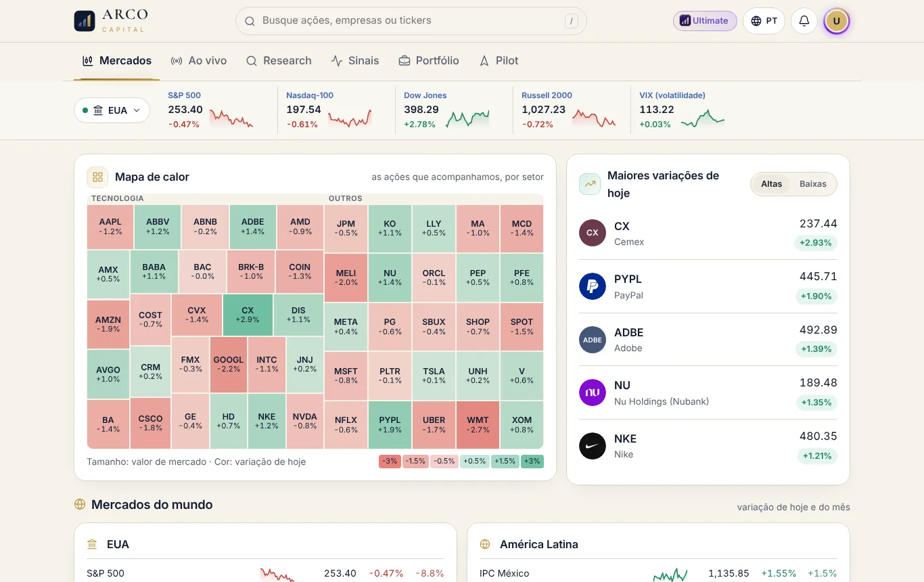Viewport: 924px width, 582px height.
Task: Switch to the Ao vivo tab
Action: pos(199,60)
